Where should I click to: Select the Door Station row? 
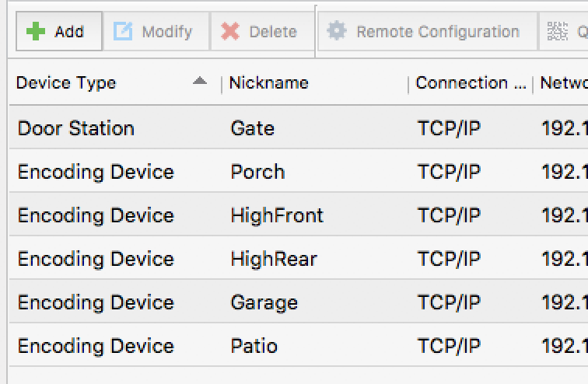click(x=76, y=128)
